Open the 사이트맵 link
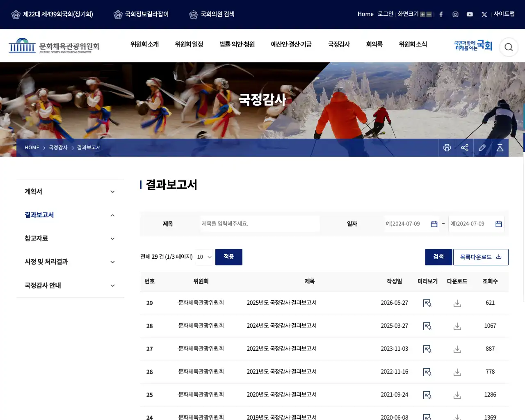Image resolution: width=525 pixels, height=420 pixels. (504, 14)
